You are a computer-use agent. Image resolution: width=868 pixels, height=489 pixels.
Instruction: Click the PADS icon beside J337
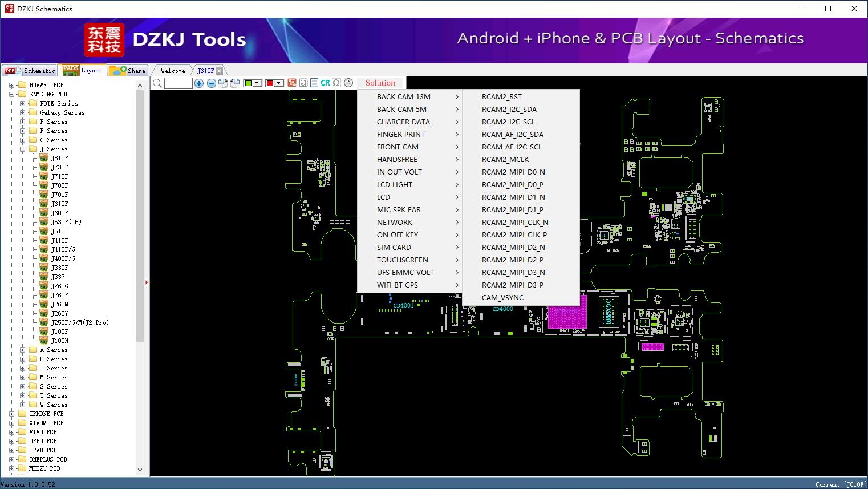click(x=44, y=277)
